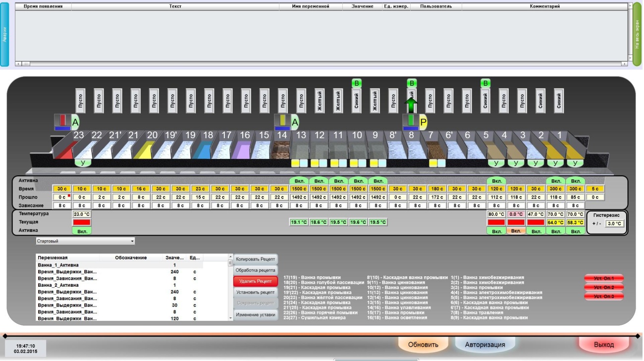Click the Авторизация button
644x361 pixels.
(x=485, y=345)
